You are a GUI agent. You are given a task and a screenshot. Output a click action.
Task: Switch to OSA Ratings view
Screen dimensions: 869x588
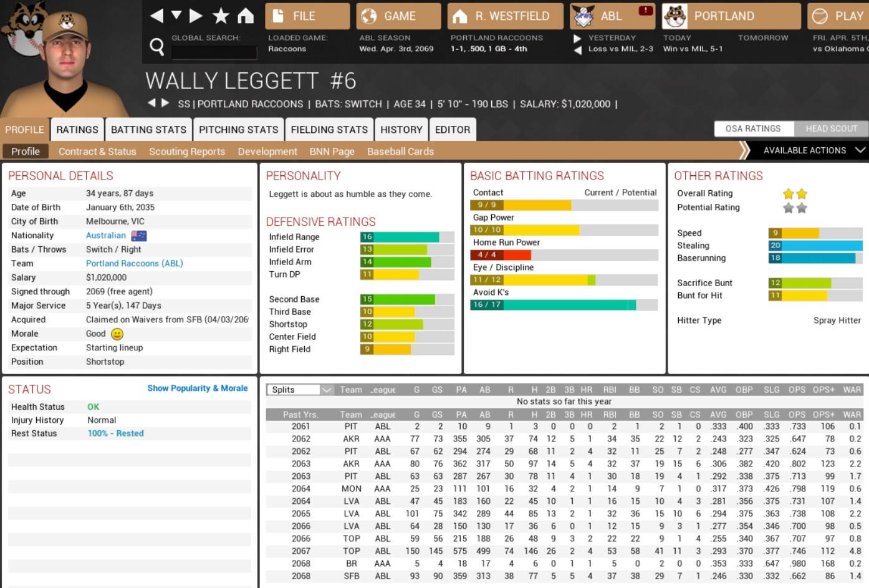[753, 128]
